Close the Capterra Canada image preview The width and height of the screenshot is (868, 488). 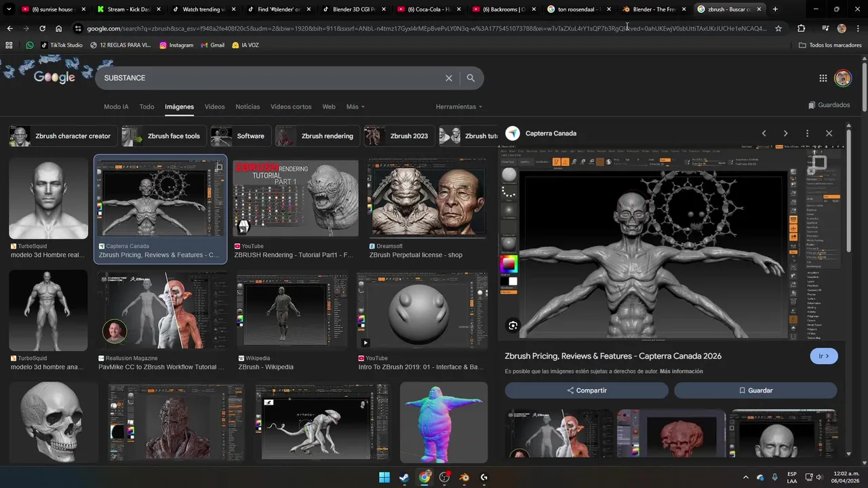pyautogui.click(x=829, y=134)
